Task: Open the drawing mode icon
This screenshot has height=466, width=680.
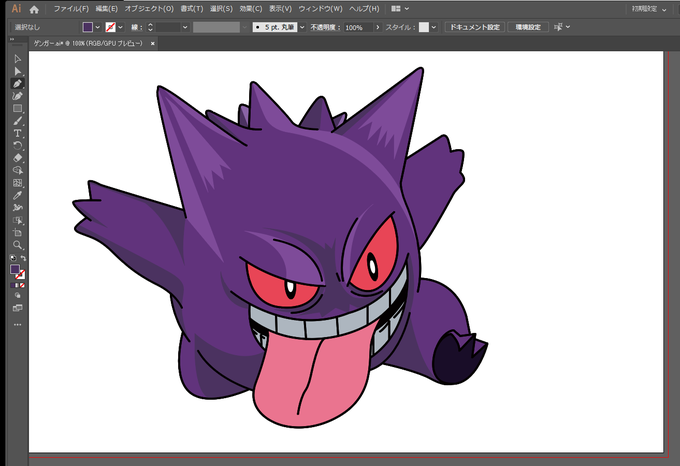Action: pyautogui.click(x=17, y=296)
